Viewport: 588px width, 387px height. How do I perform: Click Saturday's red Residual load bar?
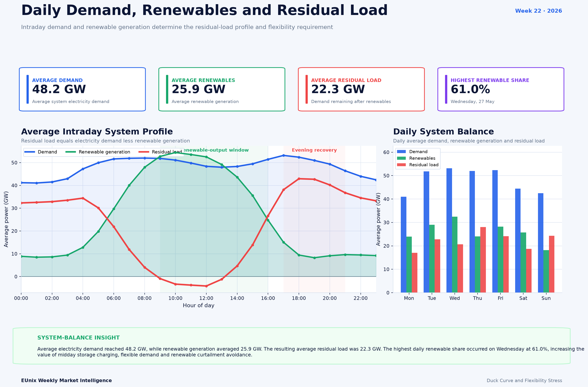click(529, 271)
